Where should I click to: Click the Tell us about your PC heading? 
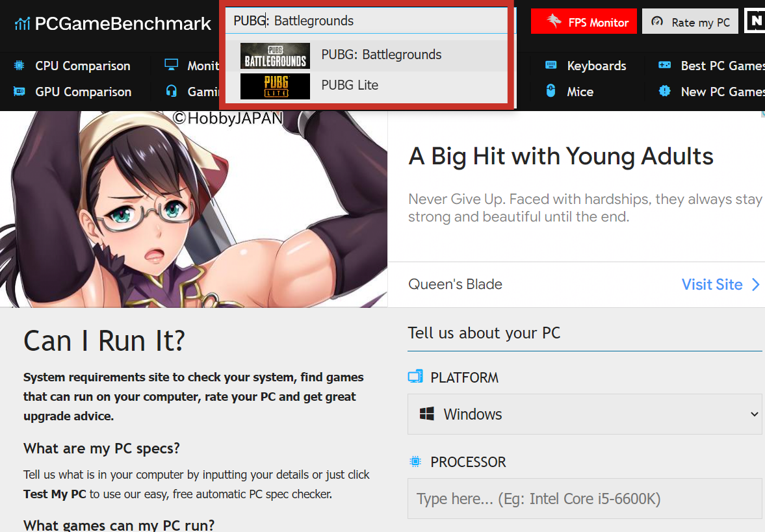(x=484, y=333)
